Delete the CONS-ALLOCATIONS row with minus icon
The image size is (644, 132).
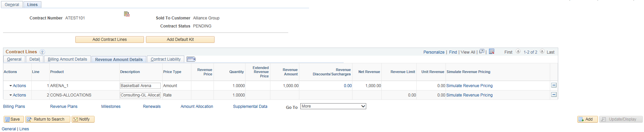click(554, 95)
